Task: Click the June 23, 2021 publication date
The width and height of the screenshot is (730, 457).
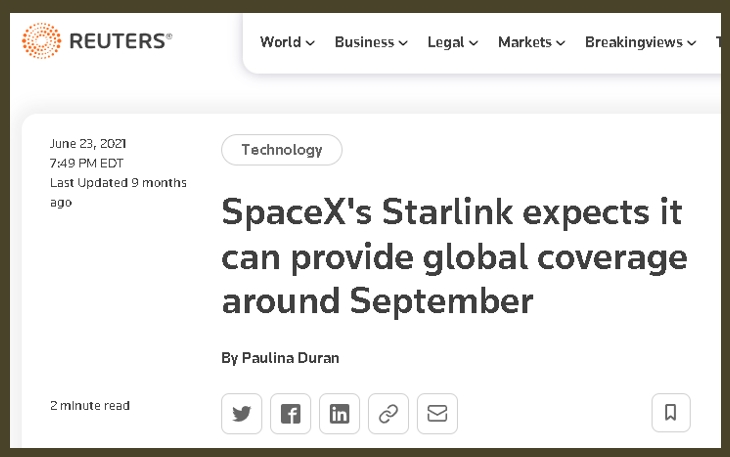Action: (88, 143)
